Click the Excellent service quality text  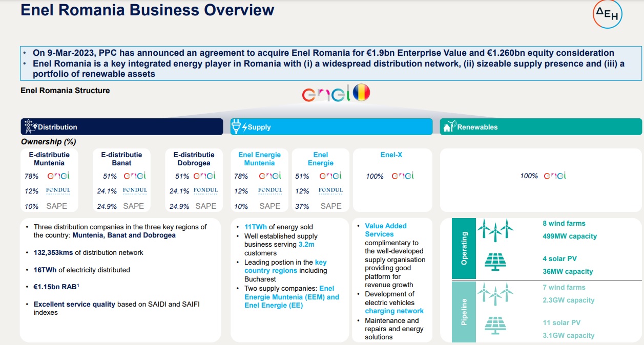(x=74, y=304)
